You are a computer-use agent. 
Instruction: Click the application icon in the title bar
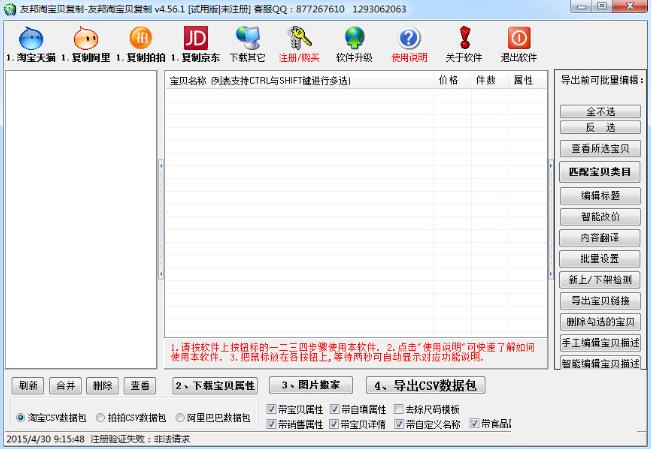tap(10, 9)
